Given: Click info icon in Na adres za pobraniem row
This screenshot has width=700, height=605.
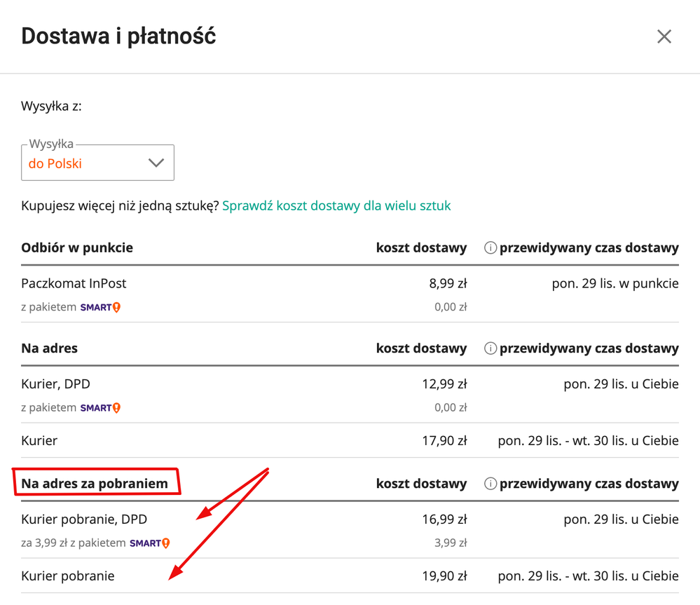Looking at the screenshot, I should click(x=490, y=484).
